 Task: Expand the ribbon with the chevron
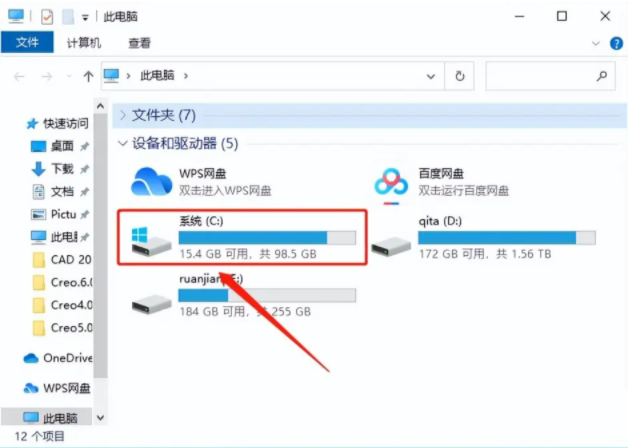[596, 43]
